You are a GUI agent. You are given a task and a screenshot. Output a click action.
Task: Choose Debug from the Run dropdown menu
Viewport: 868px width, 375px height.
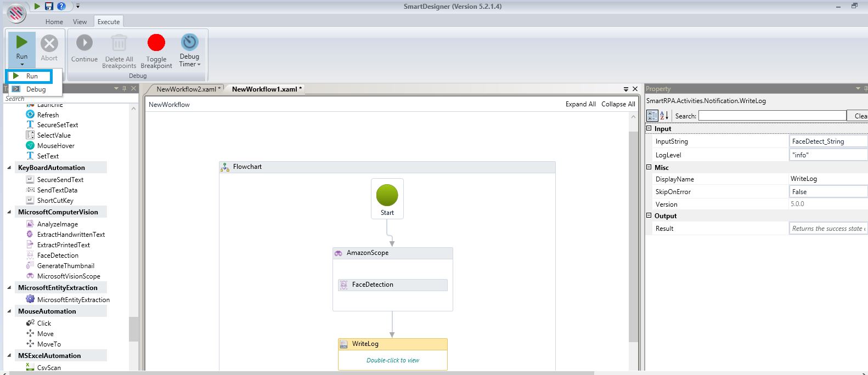point(36,89)
